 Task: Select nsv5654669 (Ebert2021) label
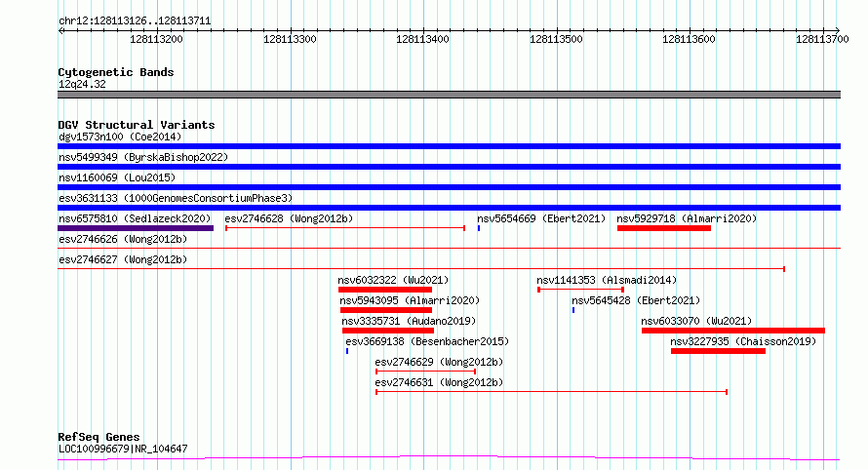tap(541, 218)
